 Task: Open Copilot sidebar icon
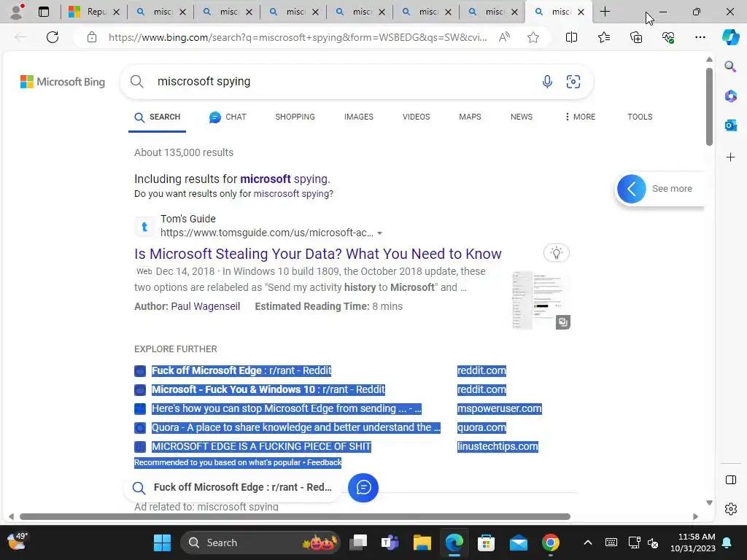tap(730, 37)
